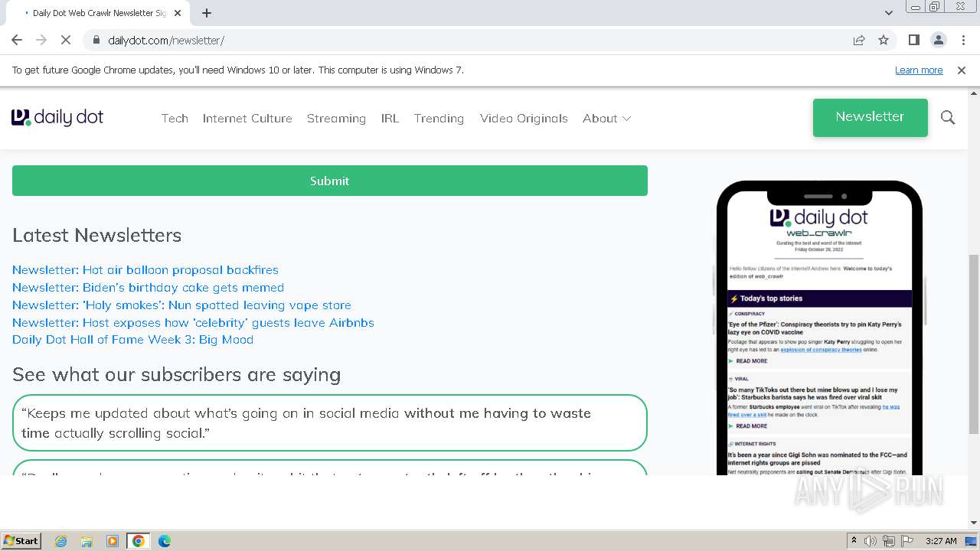This screenshot has height=551, width=980.
Task: Click the green Submit button
Action: (x=329, y=181)
